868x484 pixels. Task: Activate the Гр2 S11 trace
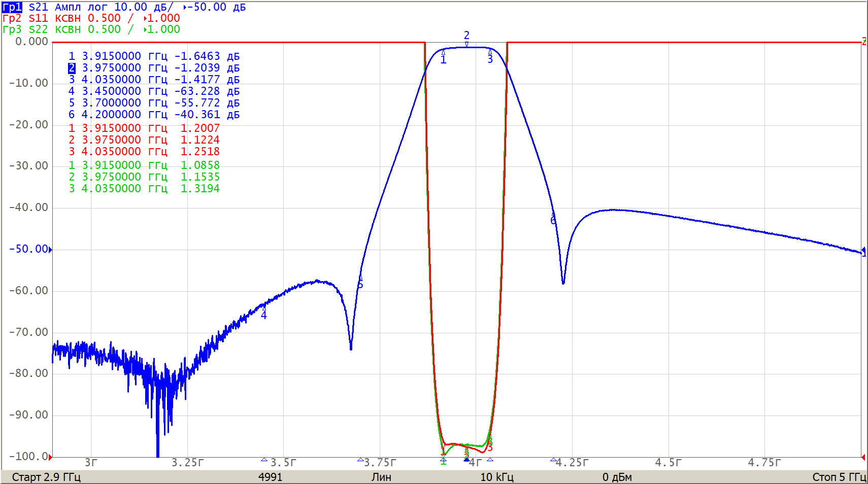(12, 18)
